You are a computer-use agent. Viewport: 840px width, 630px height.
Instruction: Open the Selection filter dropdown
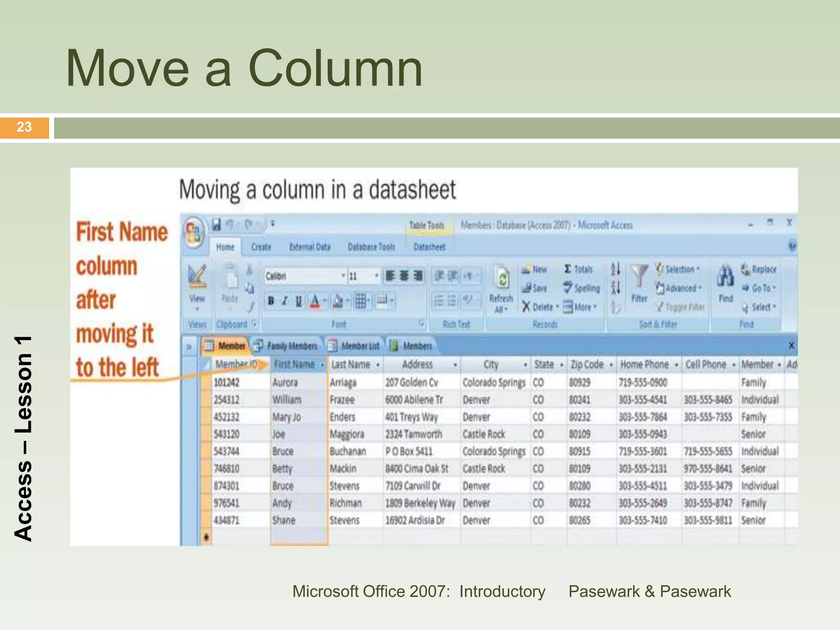pyautogui.click(x=678, y=269)
